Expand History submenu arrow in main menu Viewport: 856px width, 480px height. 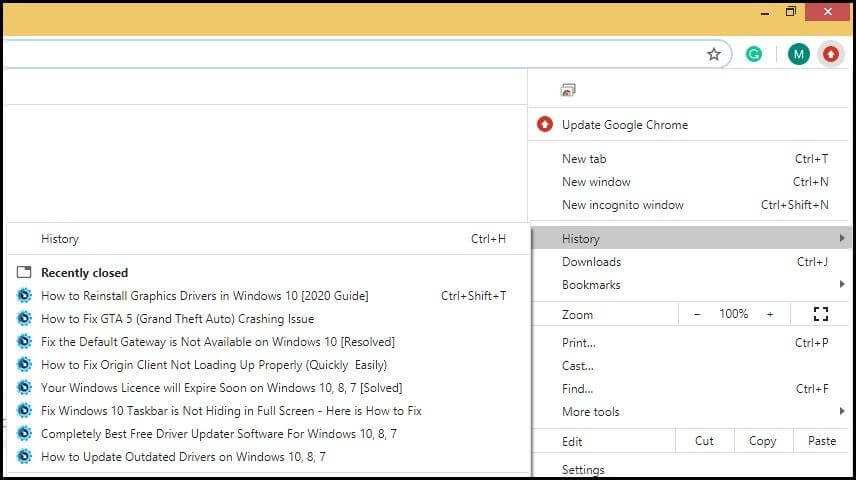coord(842,238)
